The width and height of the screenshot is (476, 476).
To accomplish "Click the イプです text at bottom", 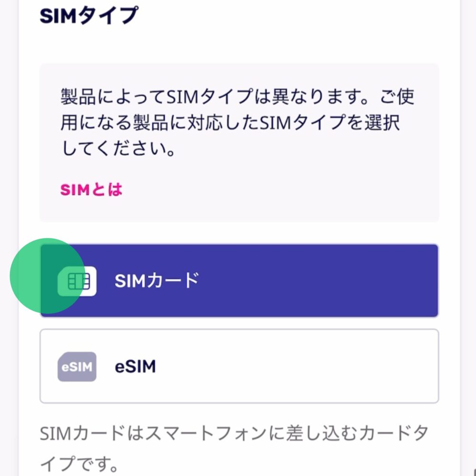I will coord(79,464).
